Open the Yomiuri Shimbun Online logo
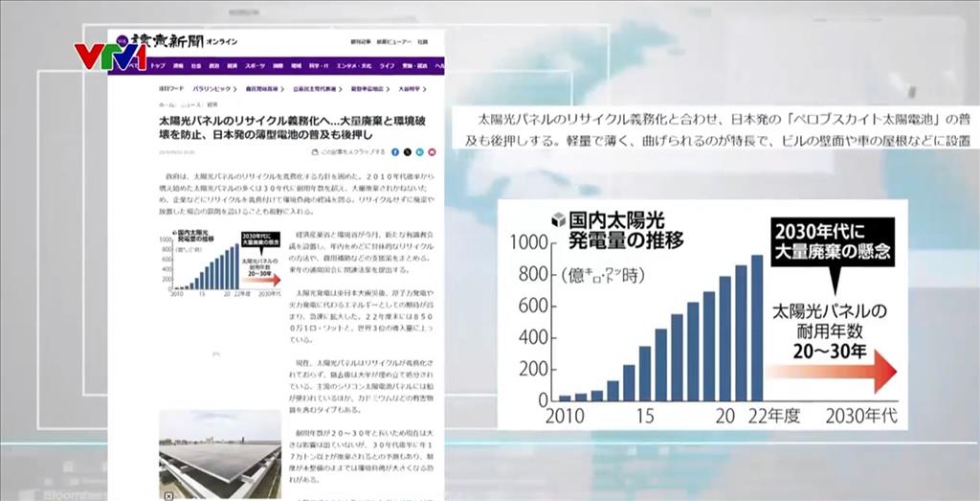 click(177, 42)
